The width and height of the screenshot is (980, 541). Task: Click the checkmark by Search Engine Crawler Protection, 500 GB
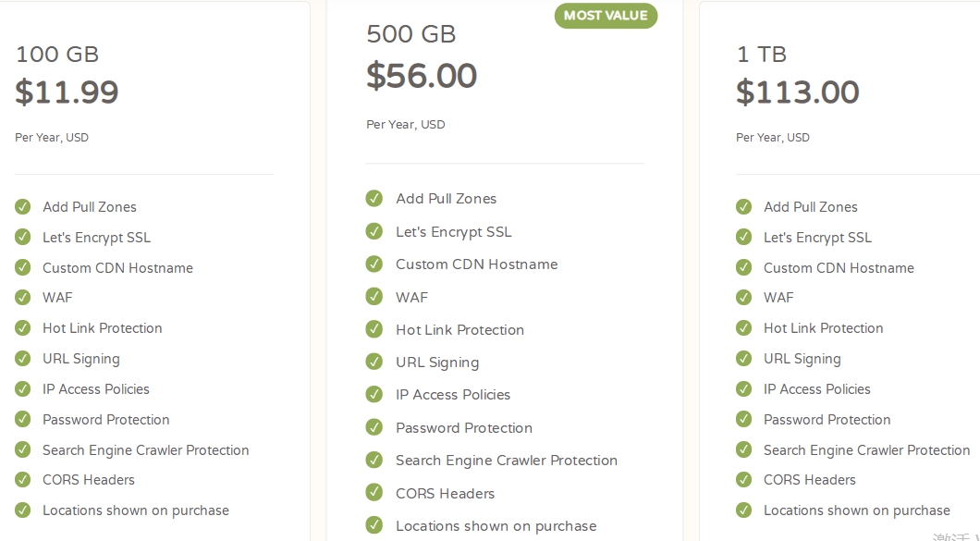[x=374, y=460]
